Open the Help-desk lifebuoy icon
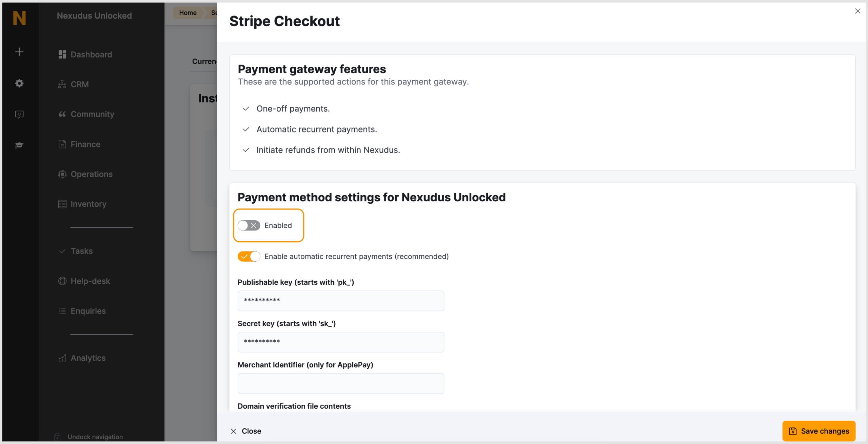This screenshot has width=868, height=444. [62, 281]
